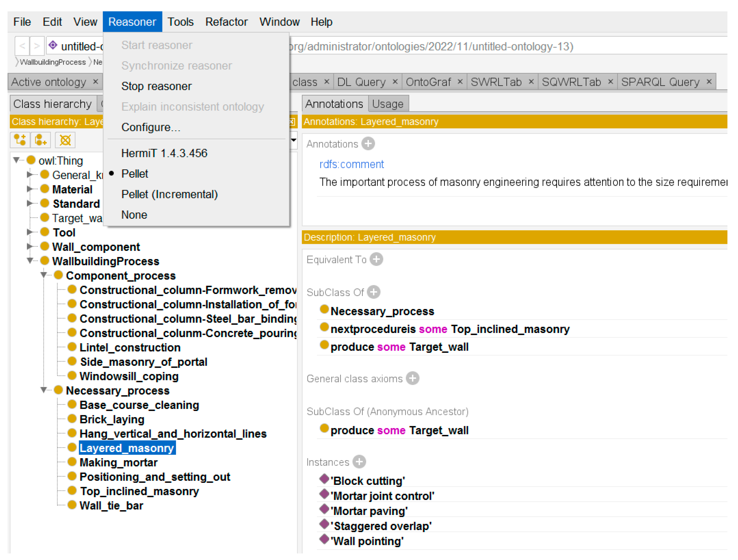Select Top_inclined_masonry in class hierarchy
The image size is (738, 560).
(x=139, y=491)
